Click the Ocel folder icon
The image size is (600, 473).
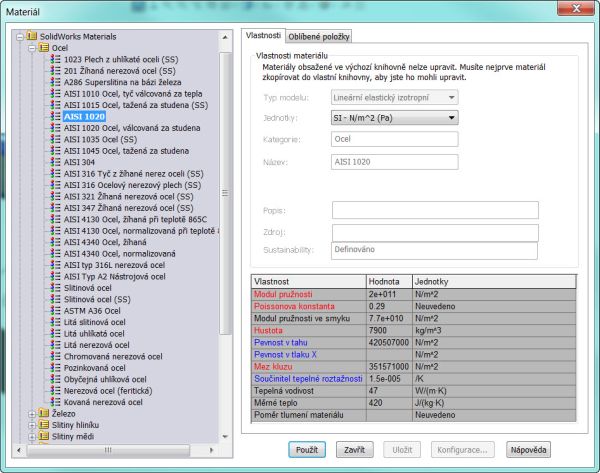(x=43, y=48)
